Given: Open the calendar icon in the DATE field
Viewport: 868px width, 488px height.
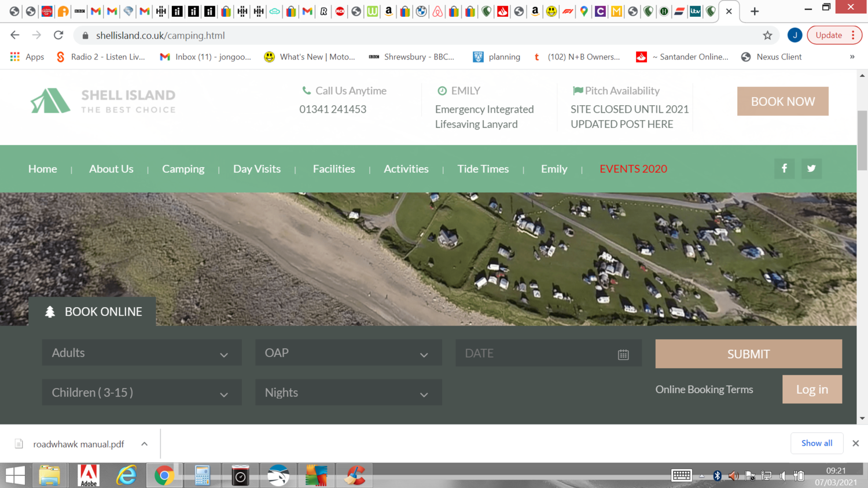Looking at the screenshot, I should [x=623, y=354].
